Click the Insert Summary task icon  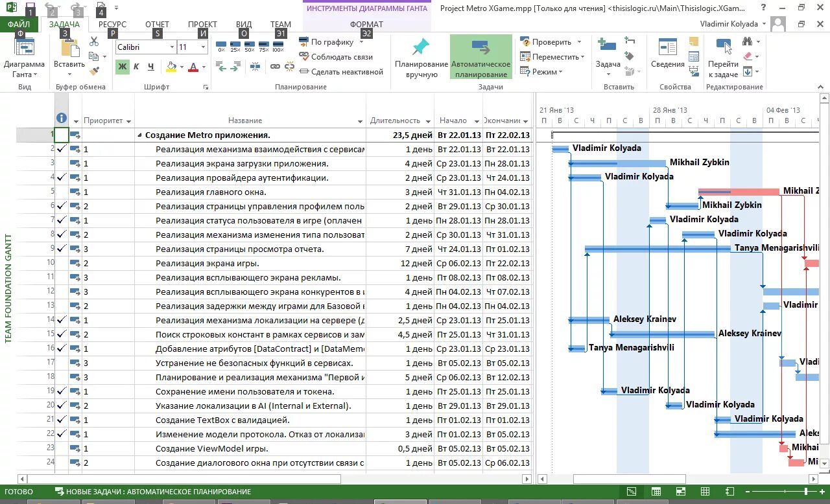pyautogui.click(x=629, y=41)
